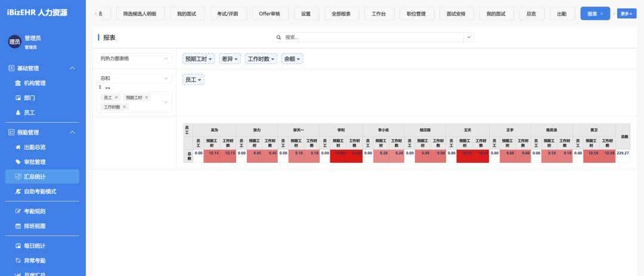
Task: Switch to the 全部报表 tab
Action: pyautogui.click(x=341, y=14)
